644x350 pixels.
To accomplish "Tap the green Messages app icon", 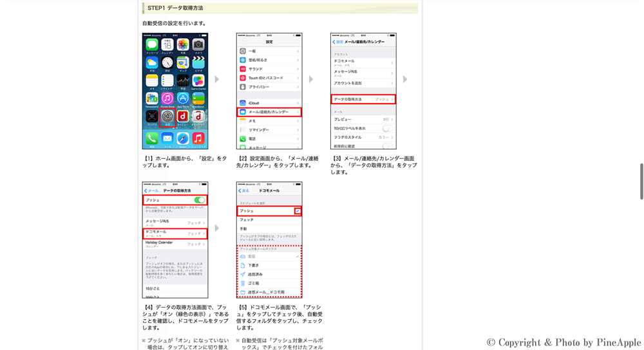I will [151, 44].
